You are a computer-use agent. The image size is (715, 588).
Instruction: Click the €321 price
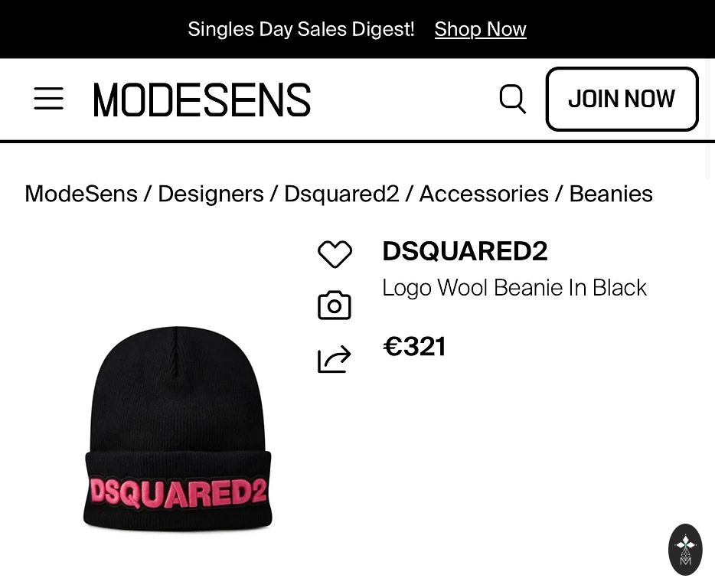(x=414, y=347)
